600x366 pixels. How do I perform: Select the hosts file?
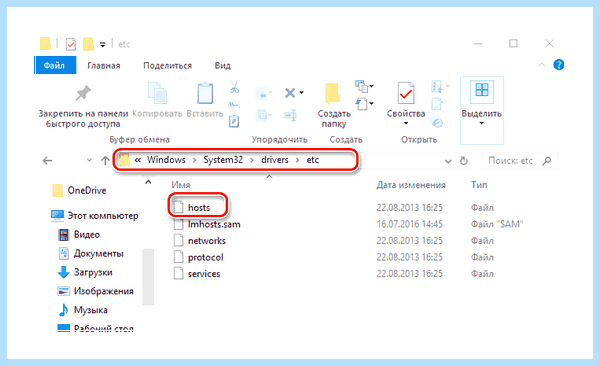[199, 208]
